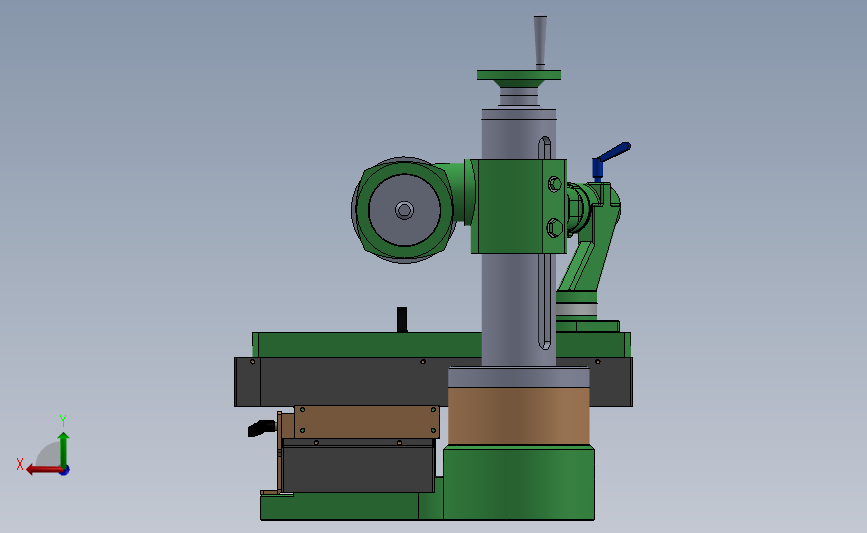Select the brown cylindrical collar under the column

(x=519, y=416)
